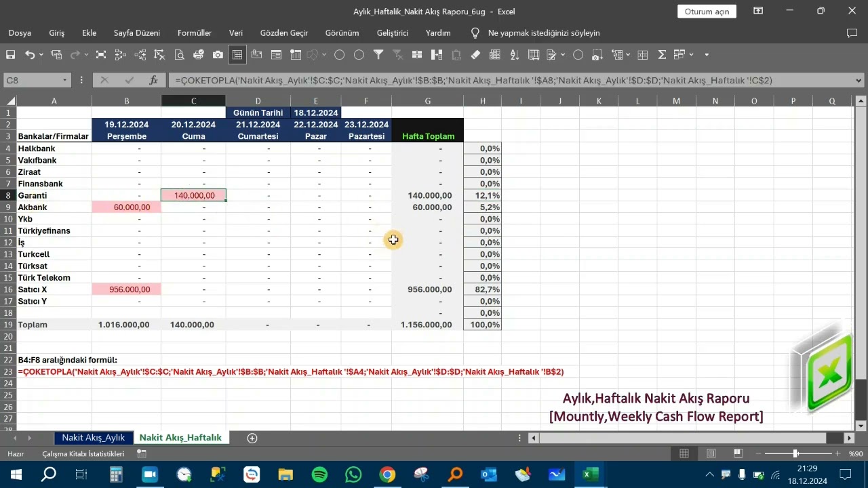Viewport: 868px width, 488px height.
Task: Open the Yardım ribbon tab
Action: (x=438, y=33)
